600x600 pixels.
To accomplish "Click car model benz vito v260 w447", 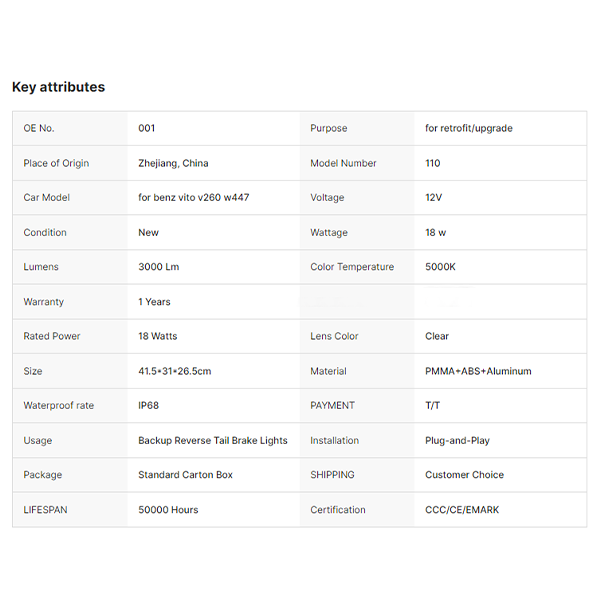I will pos(194,198).
